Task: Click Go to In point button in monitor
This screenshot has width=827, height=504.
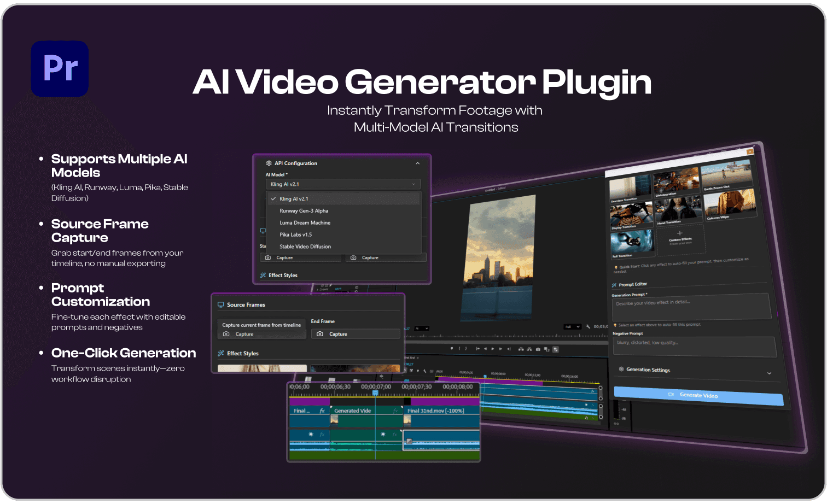Action: coord(477,349)
